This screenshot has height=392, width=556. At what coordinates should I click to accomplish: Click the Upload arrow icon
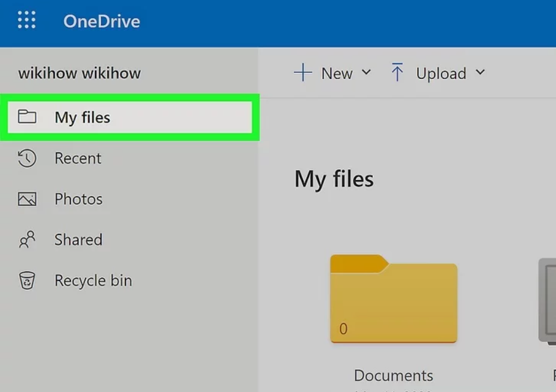(x=397, y=72)
